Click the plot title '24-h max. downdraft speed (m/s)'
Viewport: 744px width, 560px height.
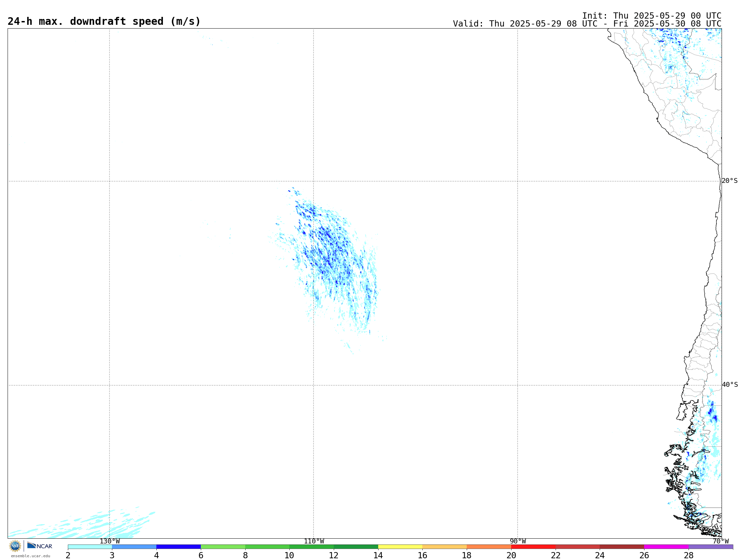coord(104,21)
